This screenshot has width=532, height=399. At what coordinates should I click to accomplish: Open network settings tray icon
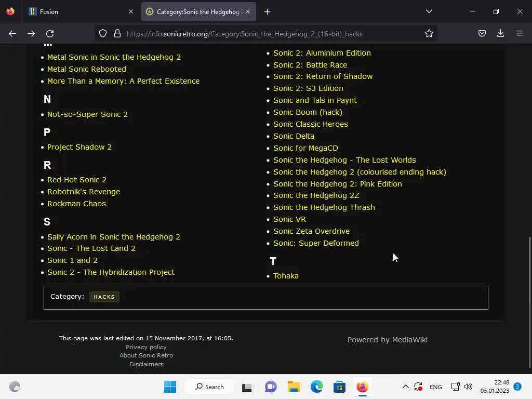click(455, 387)
